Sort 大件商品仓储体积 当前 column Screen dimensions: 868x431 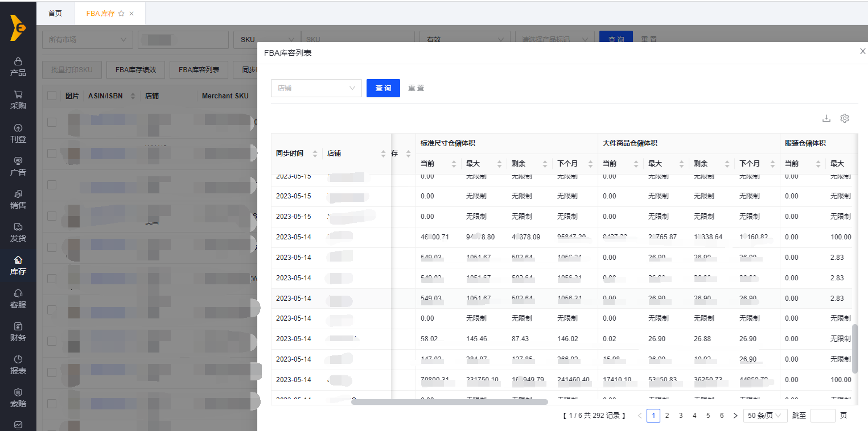coord(636,164)
